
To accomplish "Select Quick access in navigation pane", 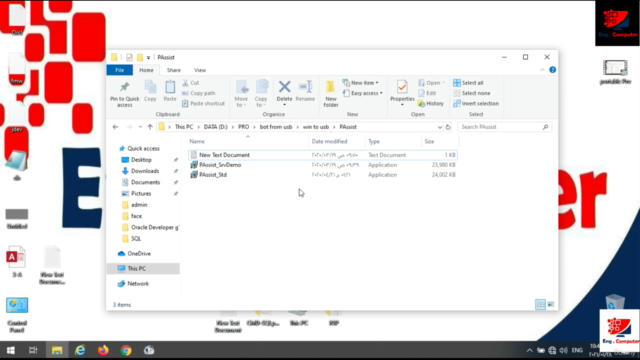I will point(143,149).
